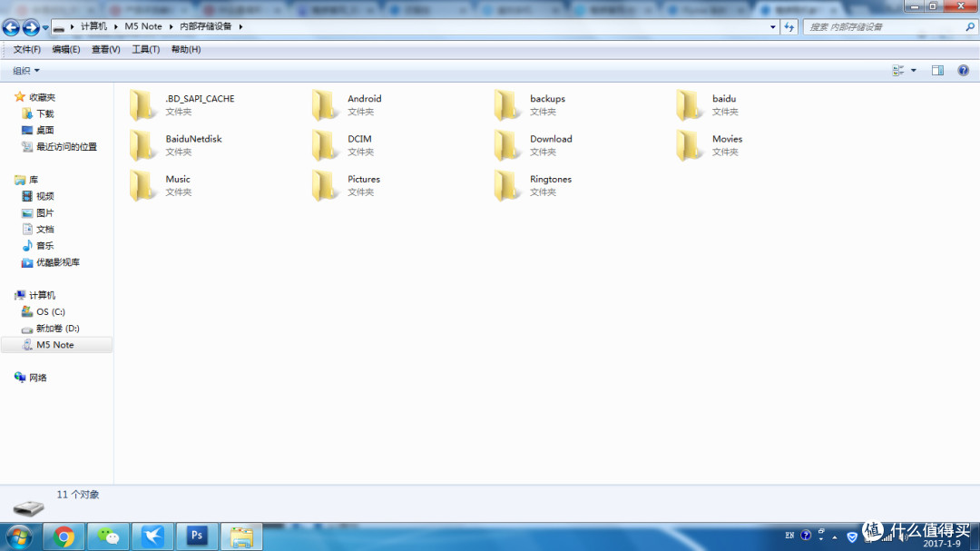Select 图片 library in sidebar
This screenshot has width=980, height=551.
pos(45,212)
